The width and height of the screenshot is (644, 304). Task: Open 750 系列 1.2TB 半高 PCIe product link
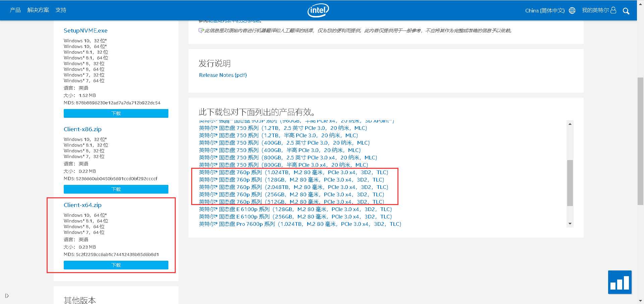278,136
